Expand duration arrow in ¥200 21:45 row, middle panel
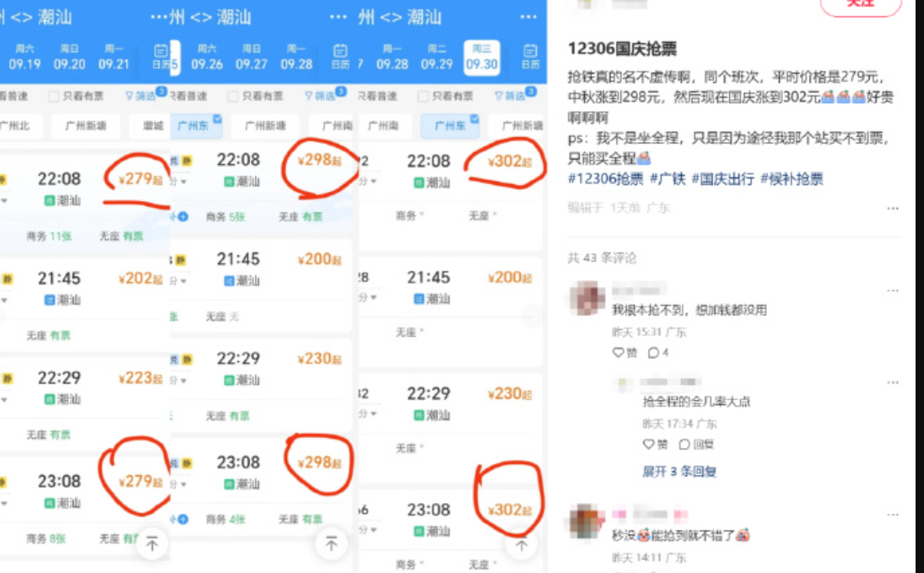 click(x=182, y=282)
